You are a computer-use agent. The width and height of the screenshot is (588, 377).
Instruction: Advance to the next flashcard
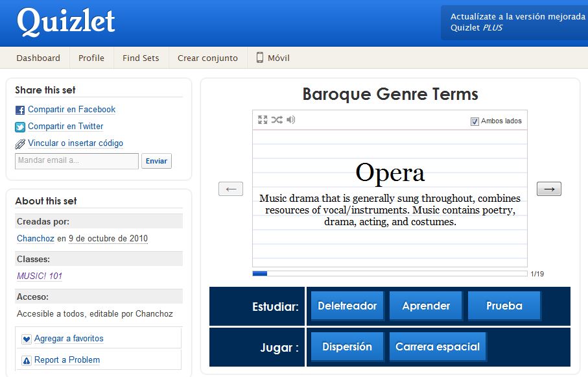pyautogui.click(x=548, y=188)
